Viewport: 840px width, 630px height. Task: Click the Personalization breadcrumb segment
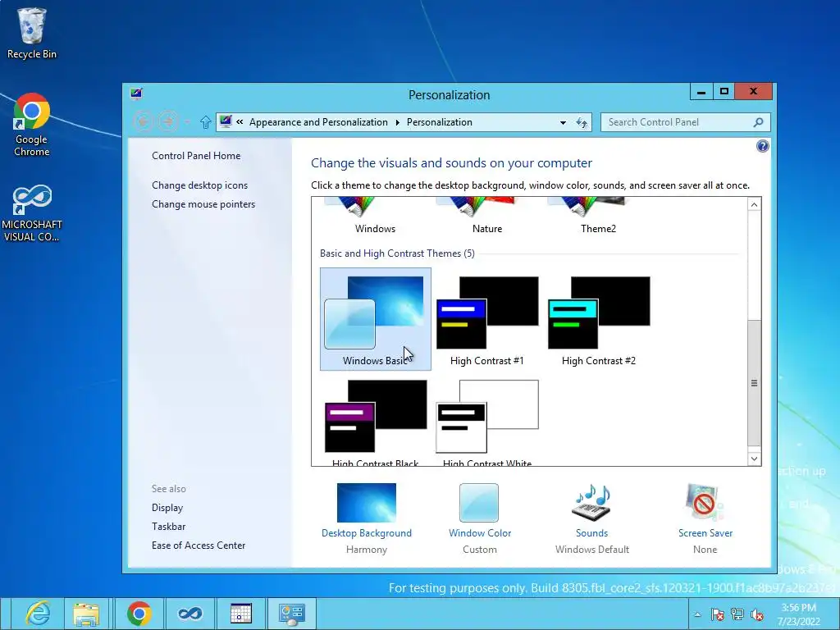[x=440, y=122]
